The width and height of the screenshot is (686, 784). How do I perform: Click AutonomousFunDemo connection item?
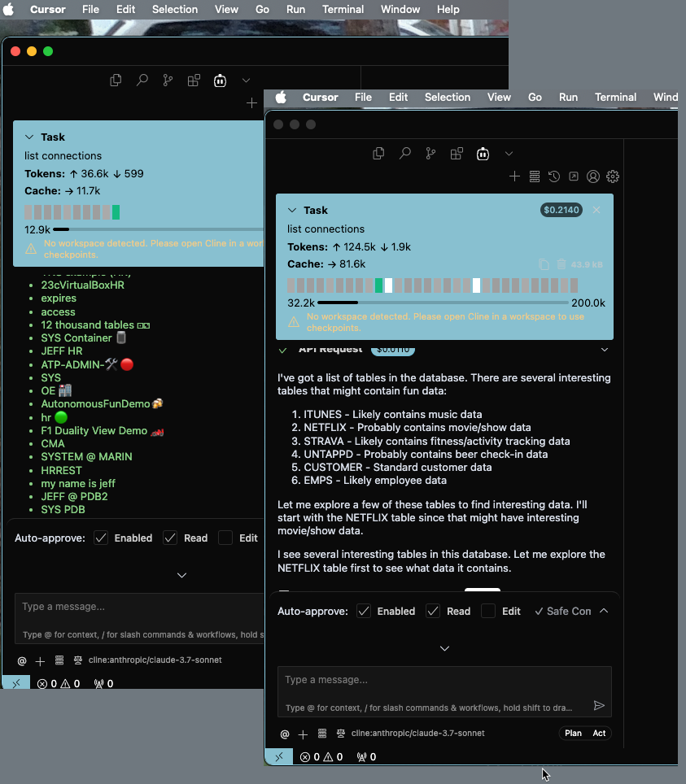(102, 404)
